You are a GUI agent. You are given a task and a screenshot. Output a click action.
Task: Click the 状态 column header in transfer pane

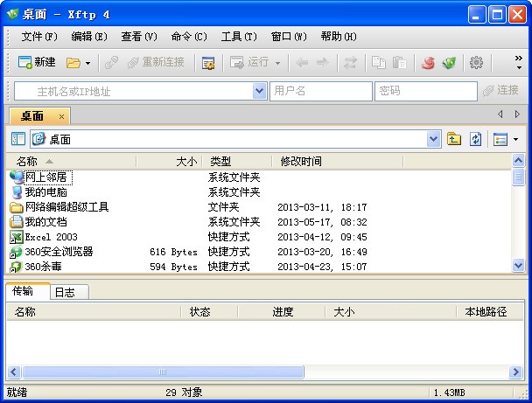point(208,312)
